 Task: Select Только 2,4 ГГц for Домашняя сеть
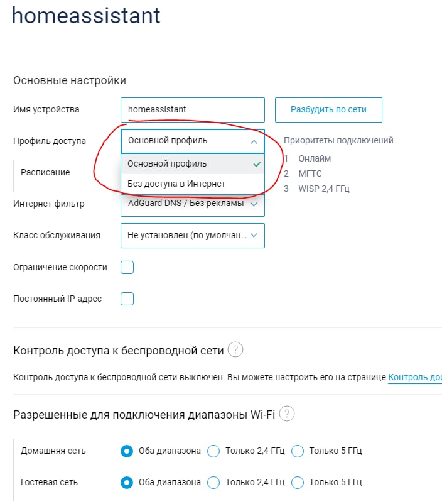pyautogui.click(x=214, y=451)
